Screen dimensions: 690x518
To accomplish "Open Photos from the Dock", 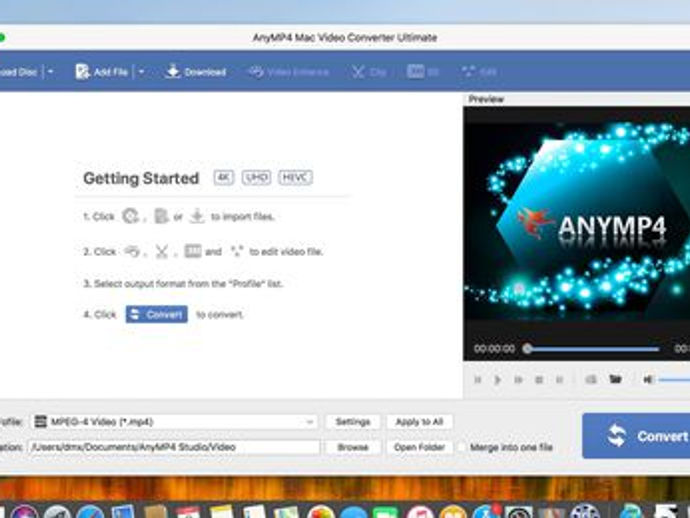I will tap(321, 513).
